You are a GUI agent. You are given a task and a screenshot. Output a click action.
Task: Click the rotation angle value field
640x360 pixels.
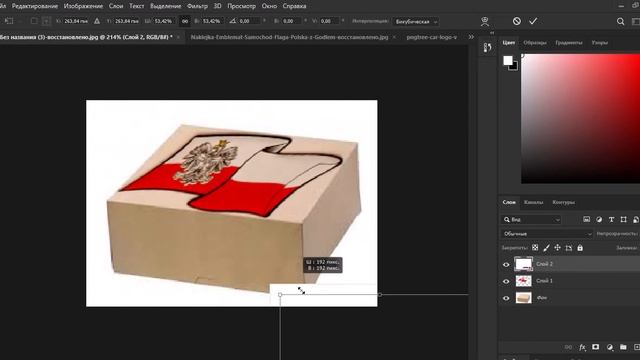[x=250, y=21]
